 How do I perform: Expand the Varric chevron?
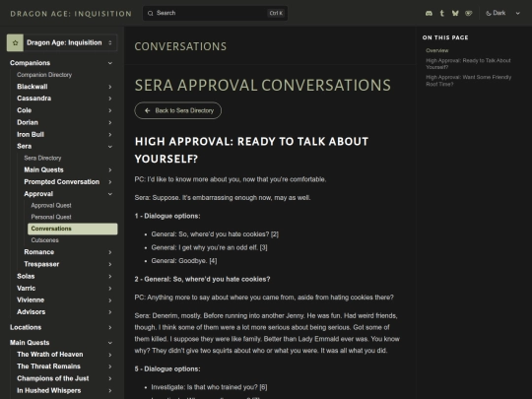(110, 289)
